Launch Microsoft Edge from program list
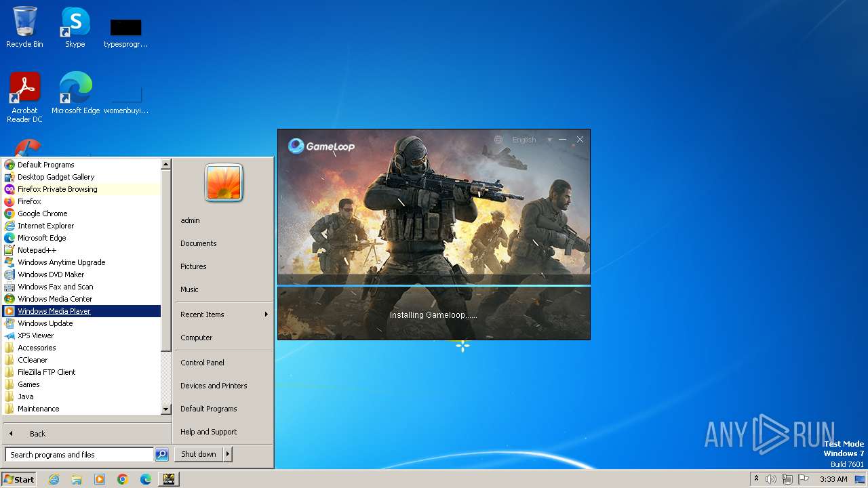Viewport: 868px width, 488px height. (x=81, y=238)
